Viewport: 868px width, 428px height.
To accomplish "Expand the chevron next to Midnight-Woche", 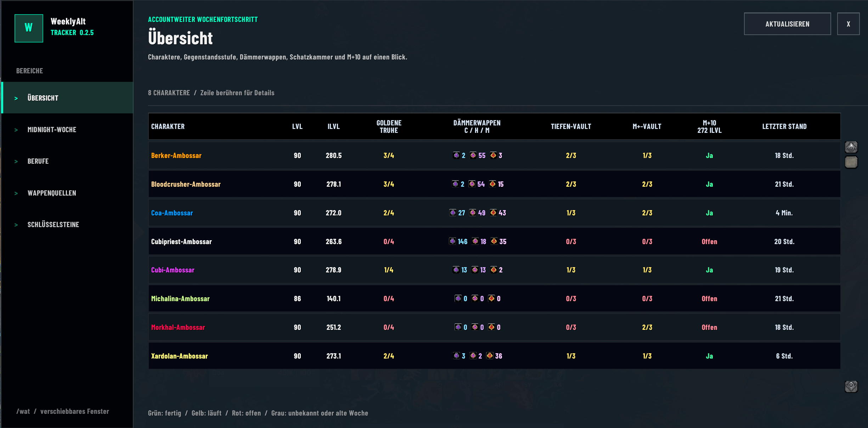I will pyautogui.click(x=16, y=130).
